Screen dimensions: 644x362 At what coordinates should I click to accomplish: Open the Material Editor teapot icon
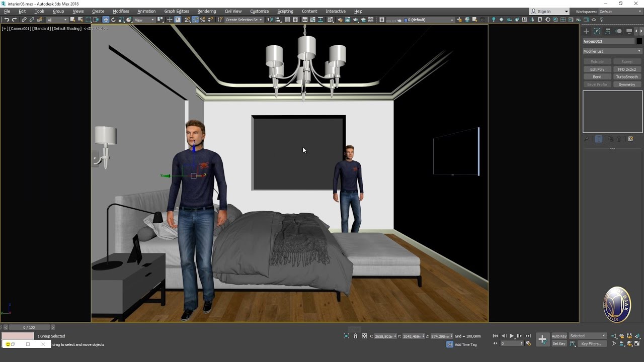pyautogui.click(x=330, y=20)
